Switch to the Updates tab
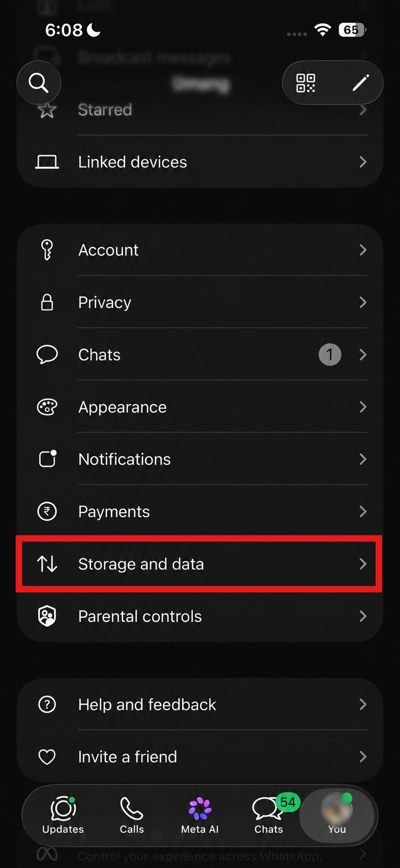This screenshot has width=400, height=868. click(63, 815)
